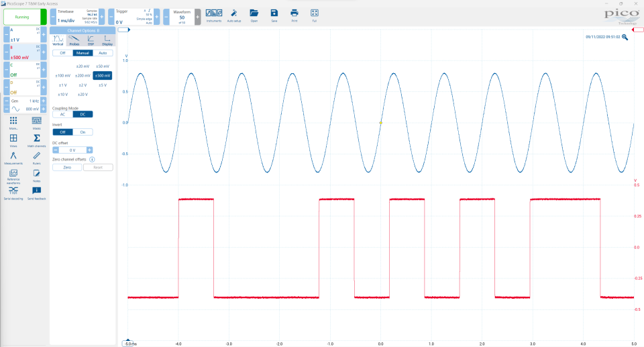Switch to the Probes tab
The image size is (644, 347).
[x=74, y=40]
